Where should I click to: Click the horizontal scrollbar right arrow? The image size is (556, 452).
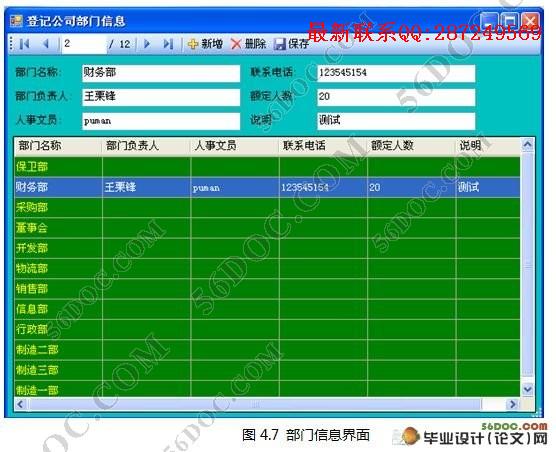click(513, 404)
